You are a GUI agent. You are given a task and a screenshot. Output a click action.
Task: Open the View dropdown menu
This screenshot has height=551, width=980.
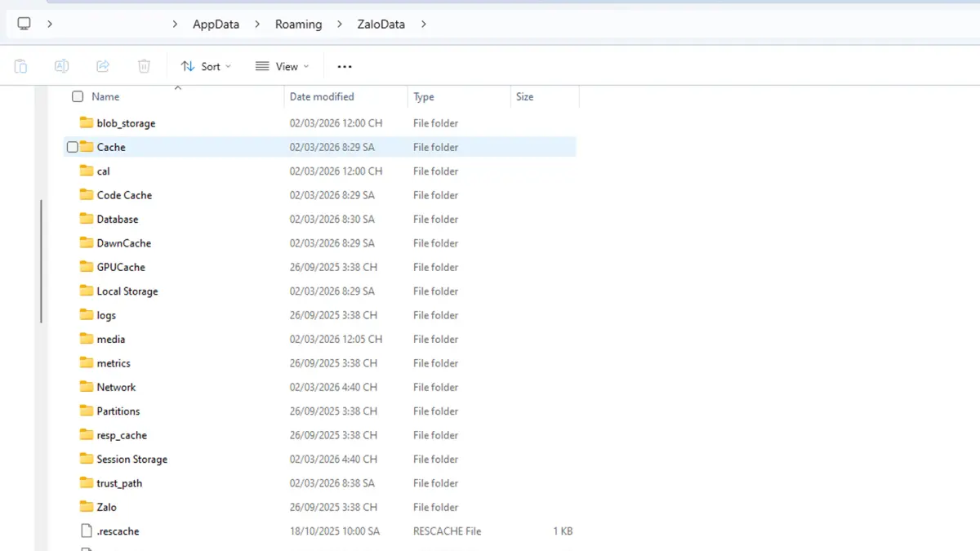point(282,66)
